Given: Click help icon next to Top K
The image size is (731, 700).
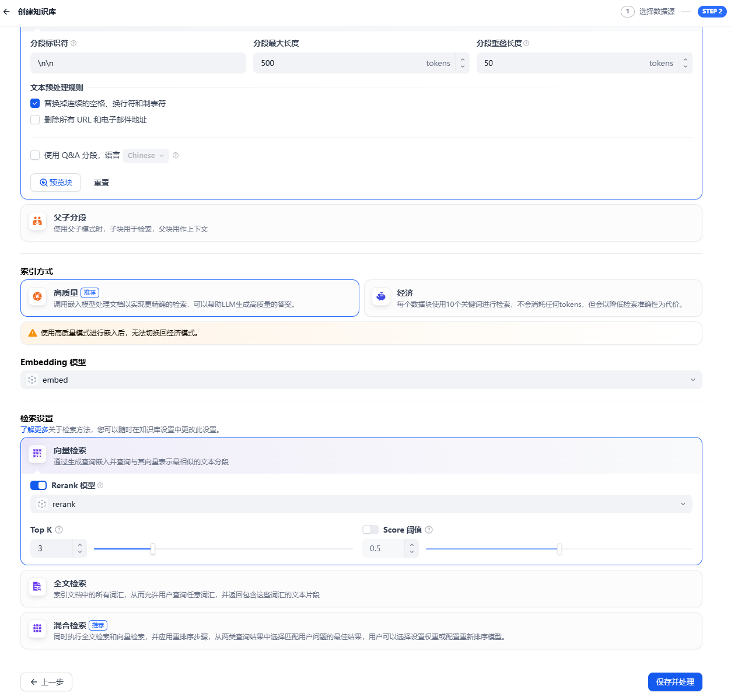Looking at the screenshot, I should pos(59,530).
